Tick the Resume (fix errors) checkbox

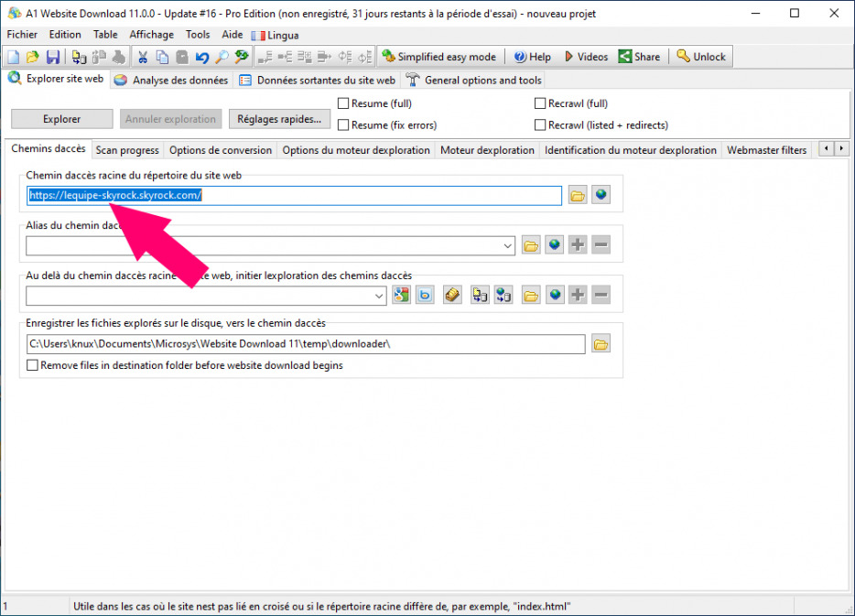tap(343, 125)
